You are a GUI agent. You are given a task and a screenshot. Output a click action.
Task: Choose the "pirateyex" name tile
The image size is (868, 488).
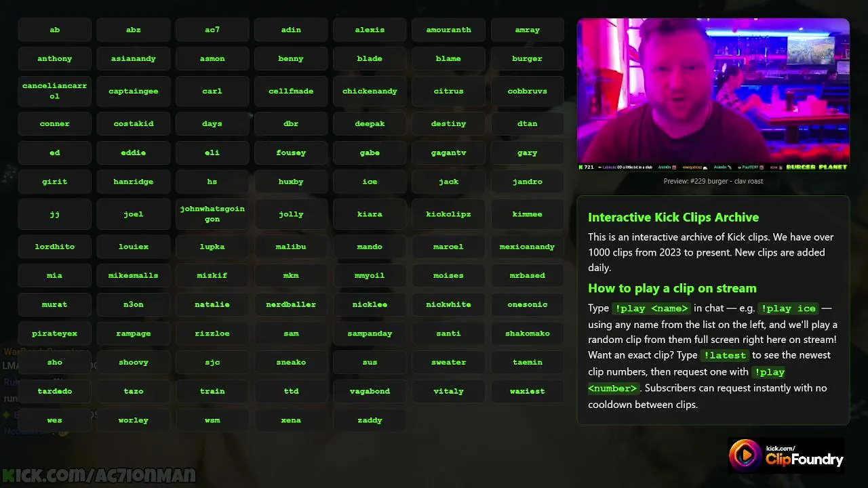tap(55, 333)
